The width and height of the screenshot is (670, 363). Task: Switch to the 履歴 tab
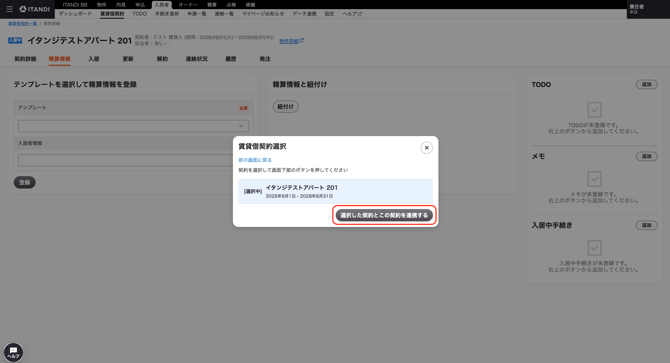(x=231, y=59)
